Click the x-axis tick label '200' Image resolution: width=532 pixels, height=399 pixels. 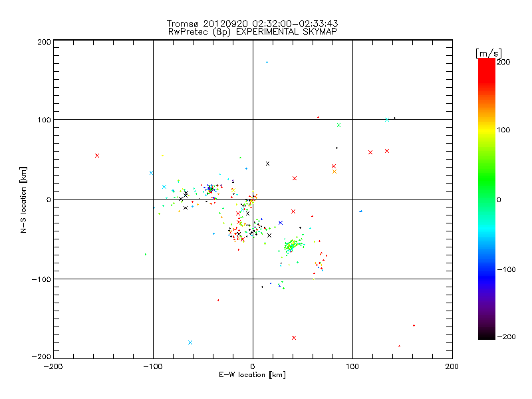click(x=452, y=366)
